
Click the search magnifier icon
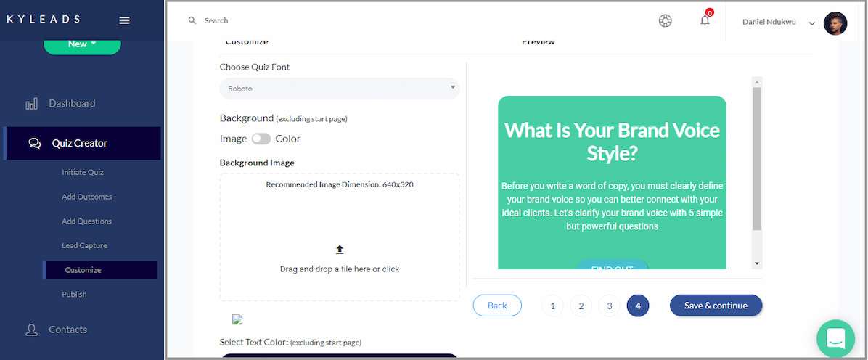tap(192, 20)
